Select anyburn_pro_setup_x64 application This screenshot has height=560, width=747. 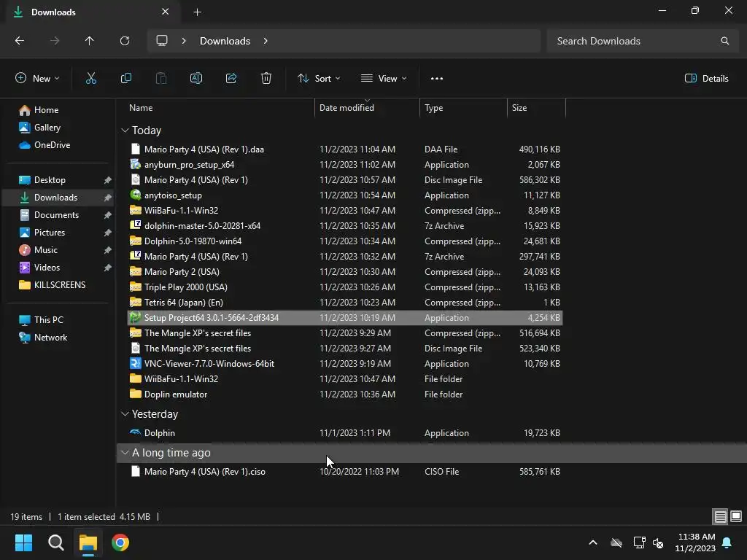tap(345, 165)
